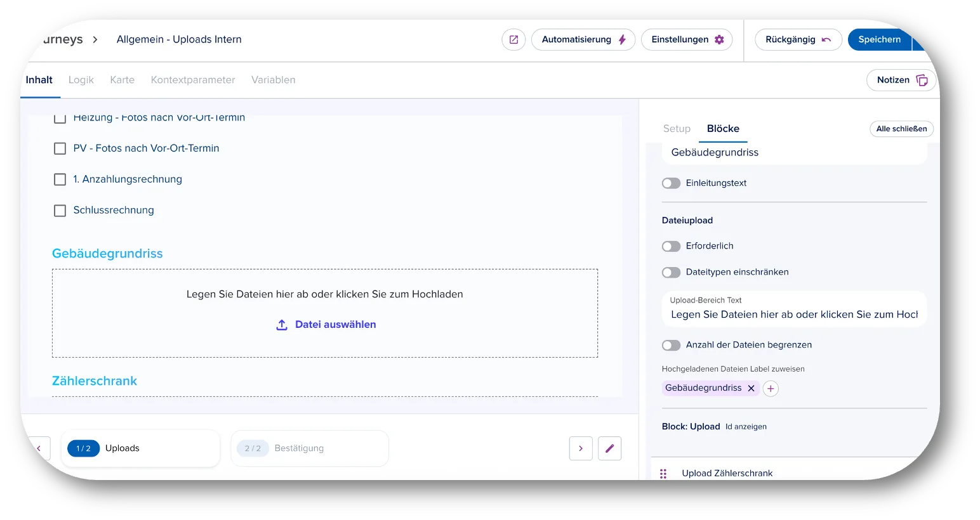
Task: Open the Automatisierung button
Action: [x=583, y=39]
